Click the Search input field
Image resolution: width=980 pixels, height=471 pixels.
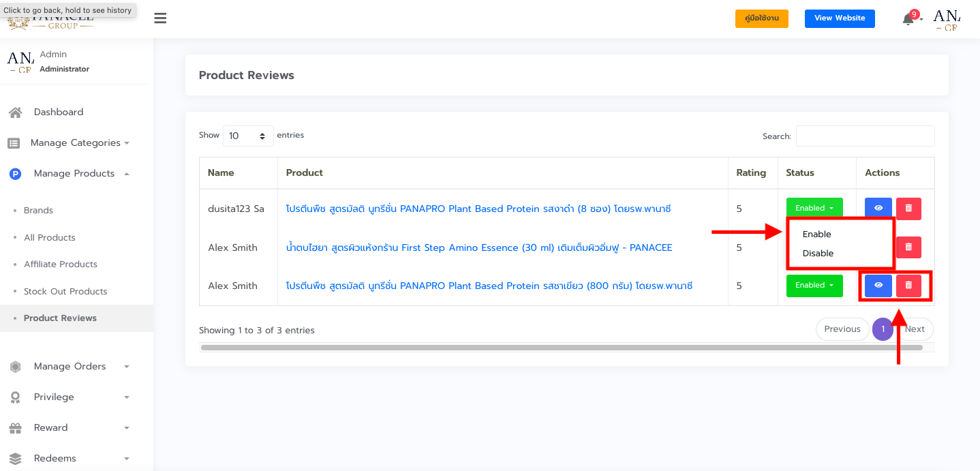866,136
